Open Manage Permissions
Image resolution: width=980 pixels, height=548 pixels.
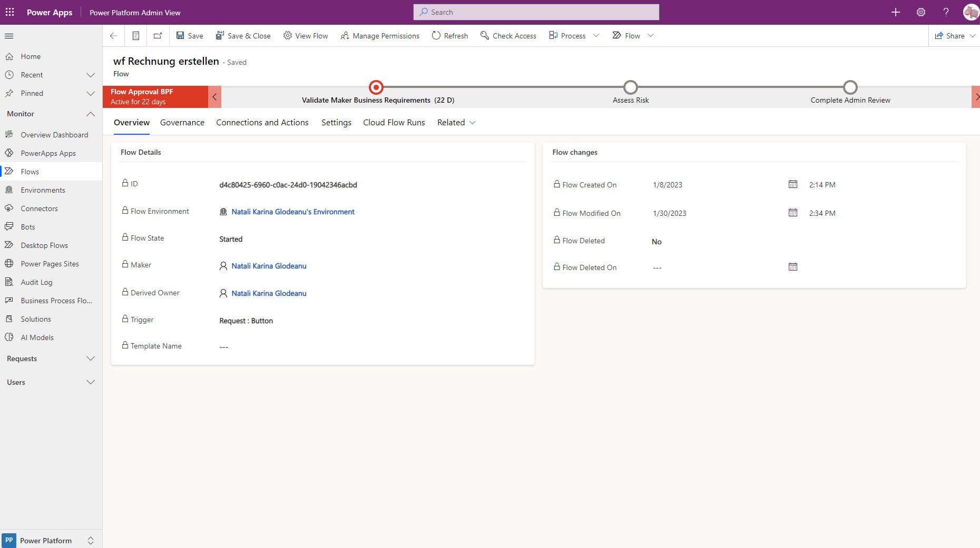380,36
